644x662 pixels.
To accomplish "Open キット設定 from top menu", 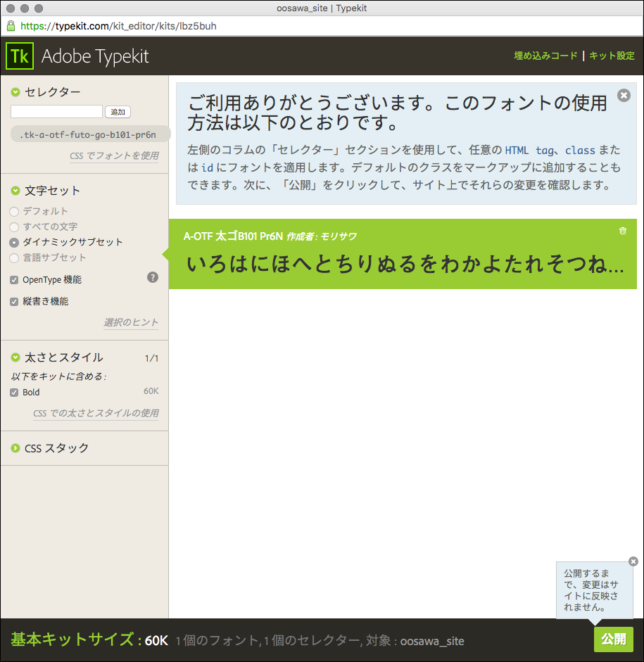I will [x=612, y=56].
